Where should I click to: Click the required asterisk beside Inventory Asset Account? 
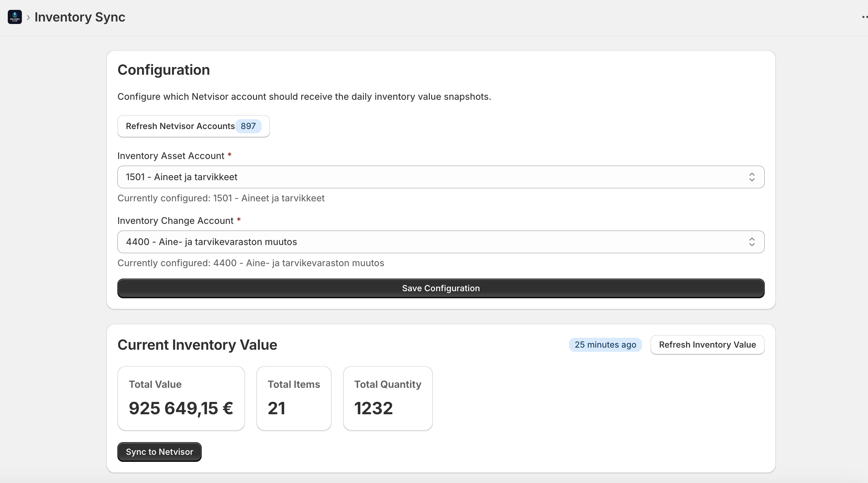click(x=230, y=155)
